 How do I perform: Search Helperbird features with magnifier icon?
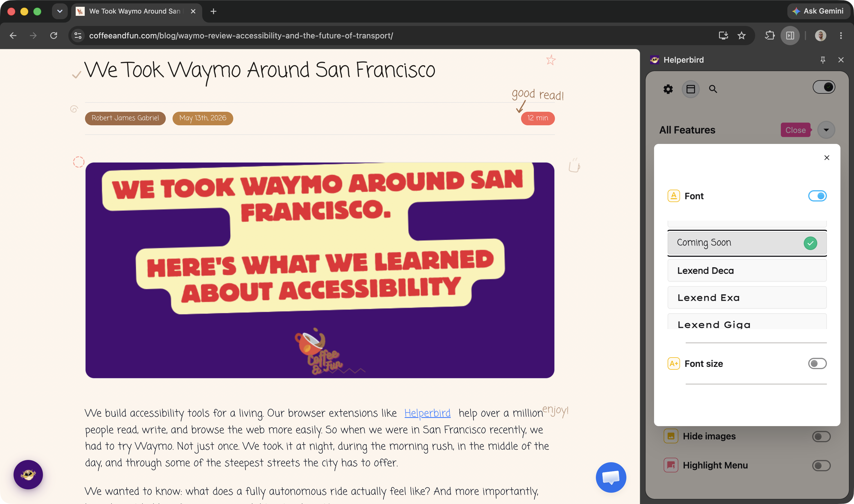click(x=713, y=89)
